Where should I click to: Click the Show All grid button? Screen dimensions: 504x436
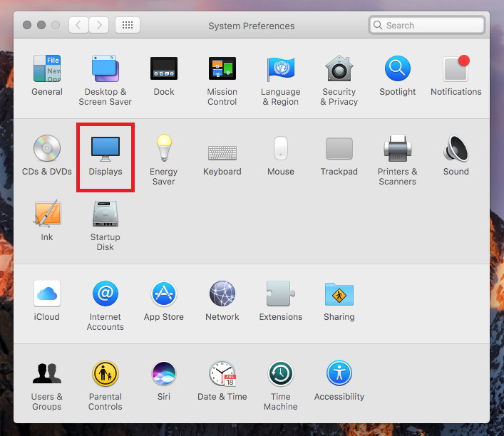pos(128,25)
